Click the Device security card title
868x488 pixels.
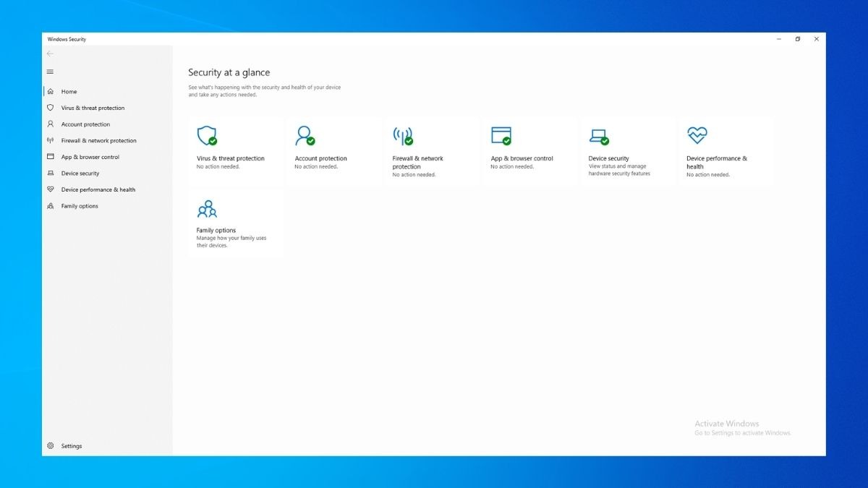(x=609, y=158)
